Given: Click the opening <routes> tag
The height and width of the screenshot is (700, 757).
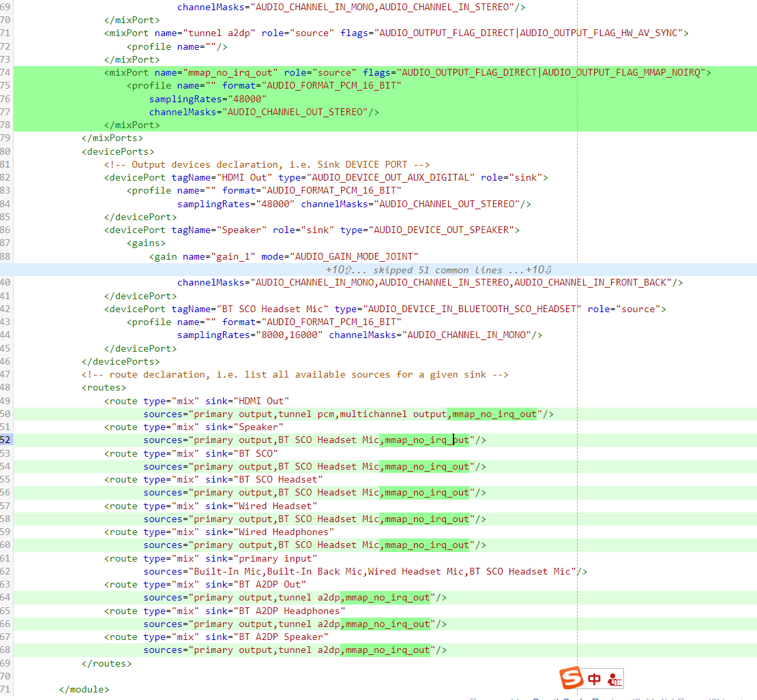Looking at the screenshot, I should (104, 387).
